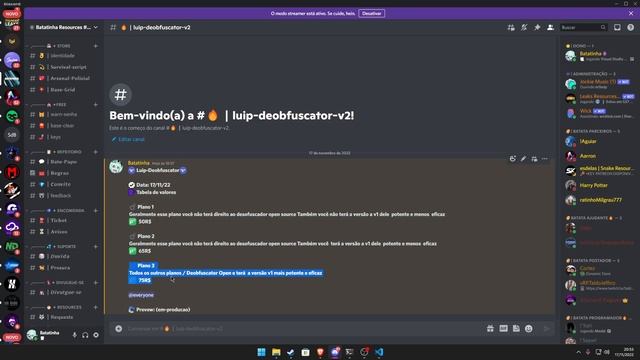Mute channel notifications with the bell icon

(x=524, y=27)
